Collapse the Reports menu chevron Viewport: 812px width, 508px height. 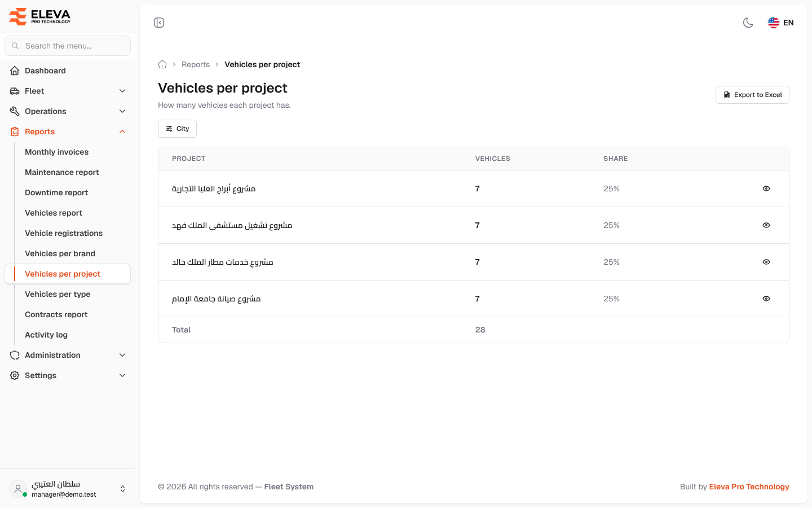point(122,132)
